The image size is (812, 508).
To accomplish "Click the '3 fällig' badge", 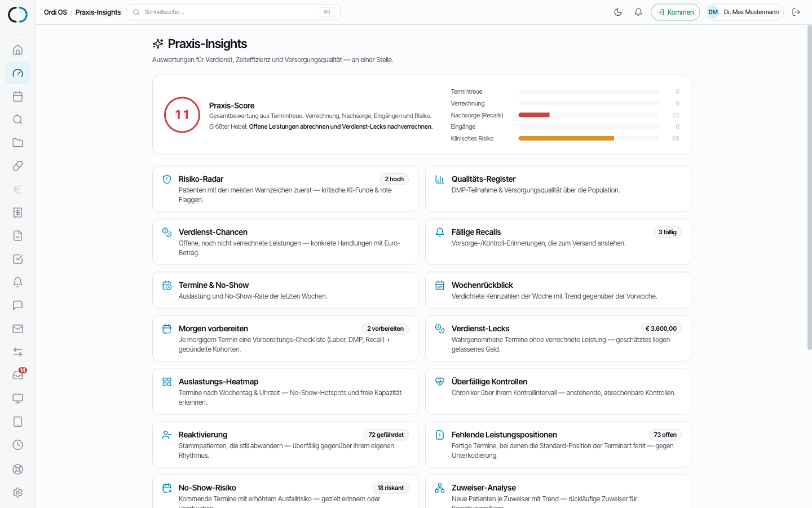I will pos(668,232).
